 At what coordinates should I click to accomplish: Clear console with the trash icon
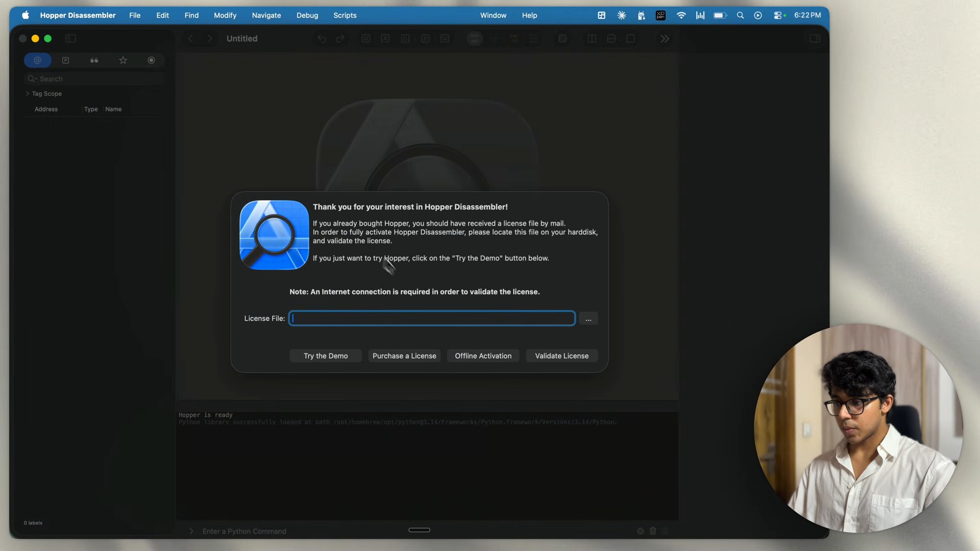653,531
